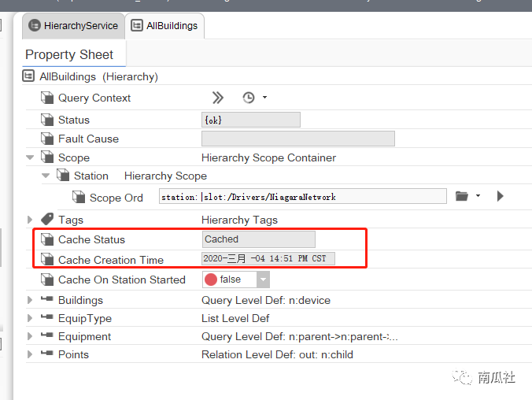The height and width of the screenshot is (400, 532).
Task: Click the play arrow beside Scope Ord
Action: pos(500,196)
